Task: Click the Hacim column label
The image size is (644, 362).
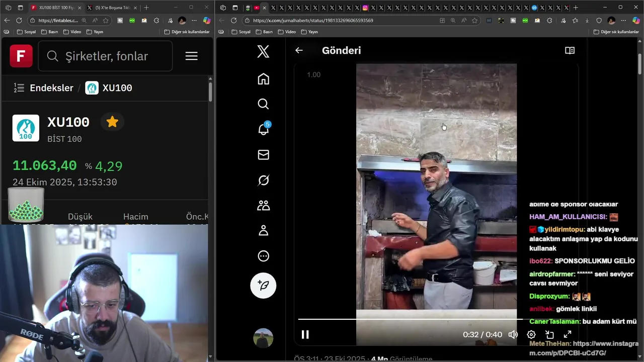Action: 136,217
